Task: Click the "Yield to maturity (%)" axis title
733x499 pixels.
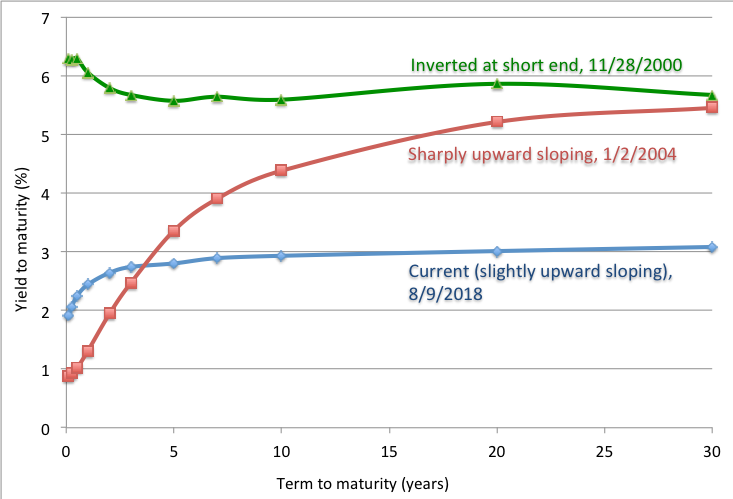Action: click(x=20, y=239)
